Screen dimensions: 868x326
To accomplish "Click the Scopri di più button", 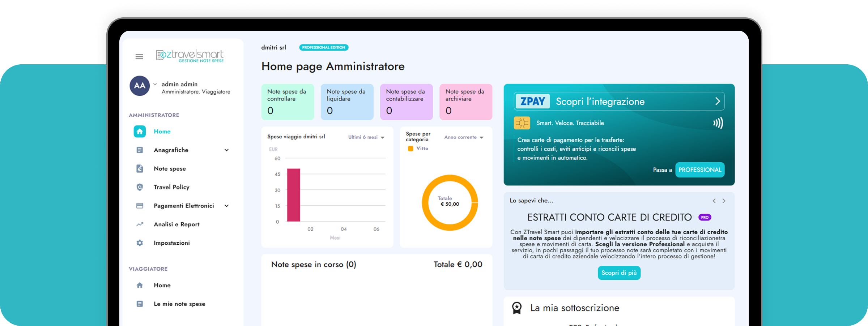I will pyautogui.click(x=619, y=273).
